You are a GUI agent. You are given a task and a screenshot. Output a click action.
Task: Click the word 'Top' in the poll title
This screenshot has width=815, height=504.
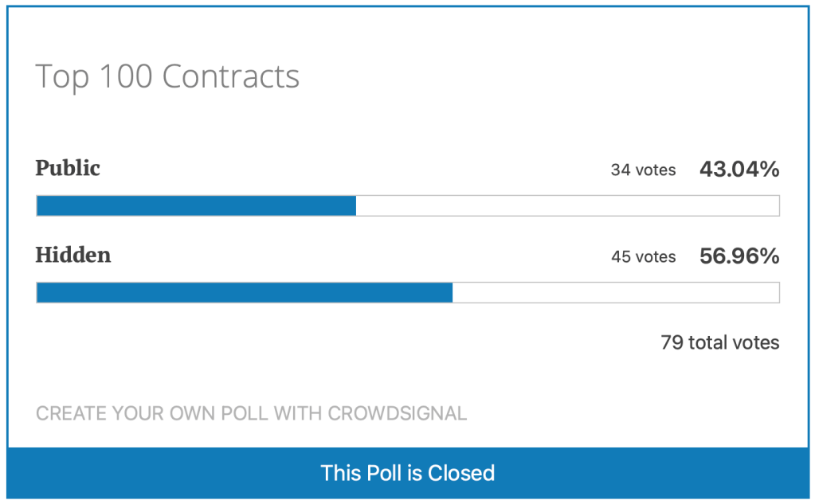click(63, 77)
